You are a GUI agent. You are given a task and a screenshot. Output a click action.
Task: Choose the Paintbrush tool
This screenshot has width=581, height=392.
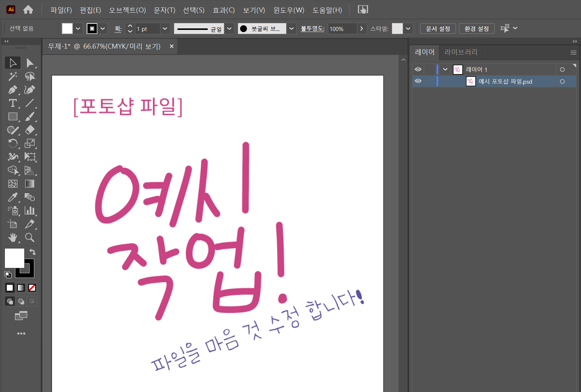pyautogui.click(x=30, y=117)
